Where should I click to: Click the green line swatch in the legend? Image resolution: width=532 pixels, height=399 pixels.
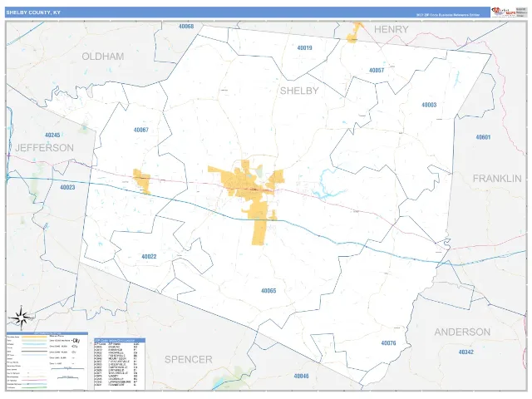[x=35, y=387]
